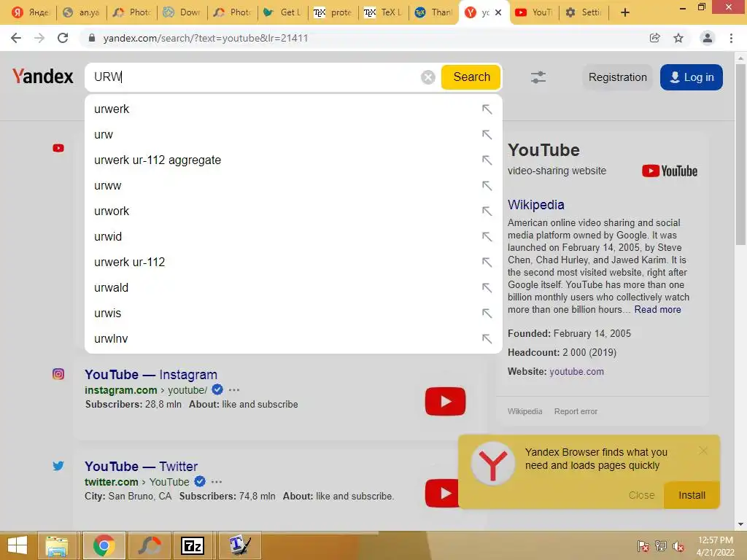Switch to the YouTube browser tab
Screen dimensions: 747x560
point(534,12)
